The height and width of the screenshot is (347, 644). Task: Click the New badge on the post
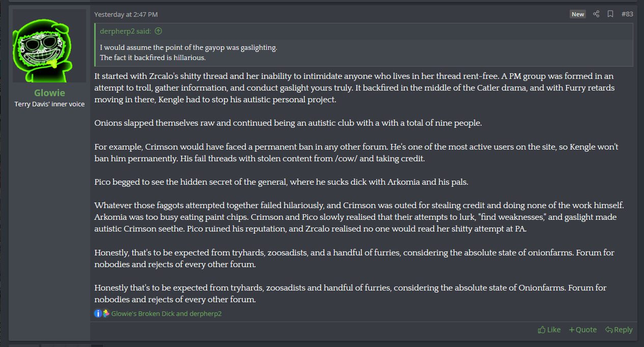tap(578, 14)
